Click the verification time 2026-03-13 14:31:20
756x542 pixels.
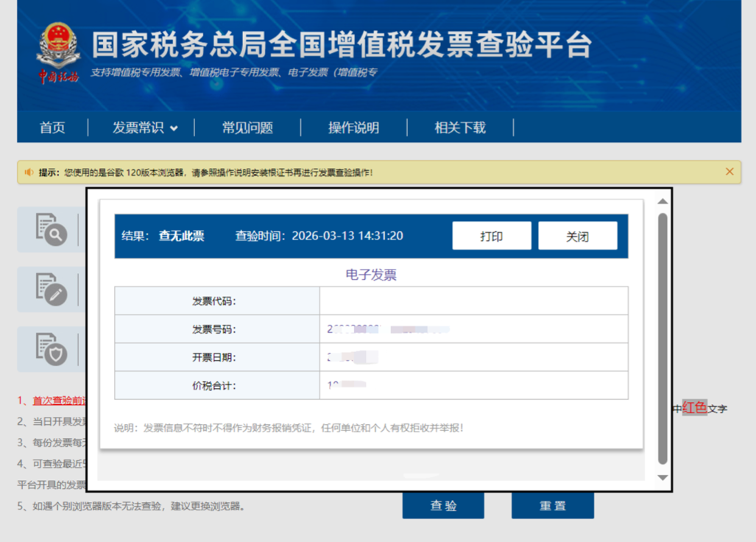[x=347, y=236]
